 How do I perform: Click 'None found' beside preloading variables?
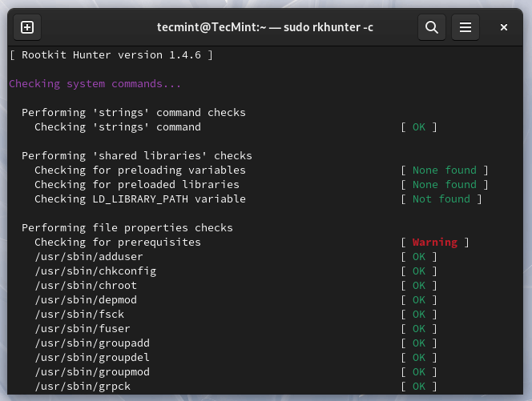click(444, 170)
